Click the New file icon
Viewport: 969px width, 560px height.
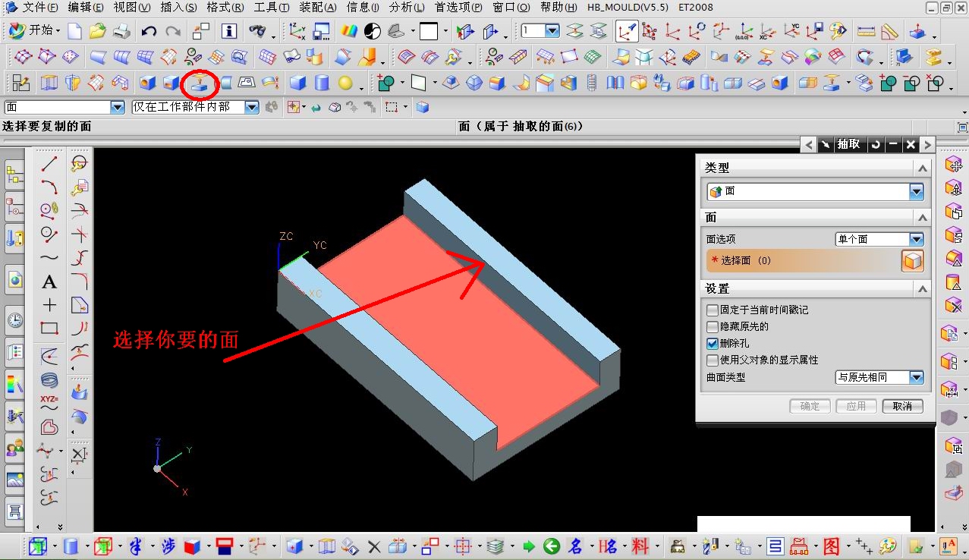[x=74, y=31]
